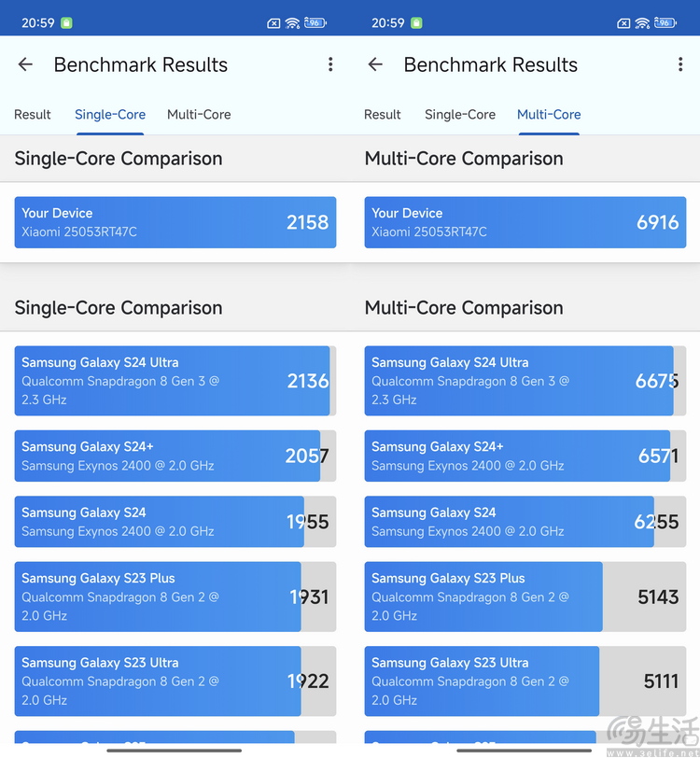Tap back arrow on right Benchmark Results screen
The image size is (700, 758).
[x=375, y=64]
